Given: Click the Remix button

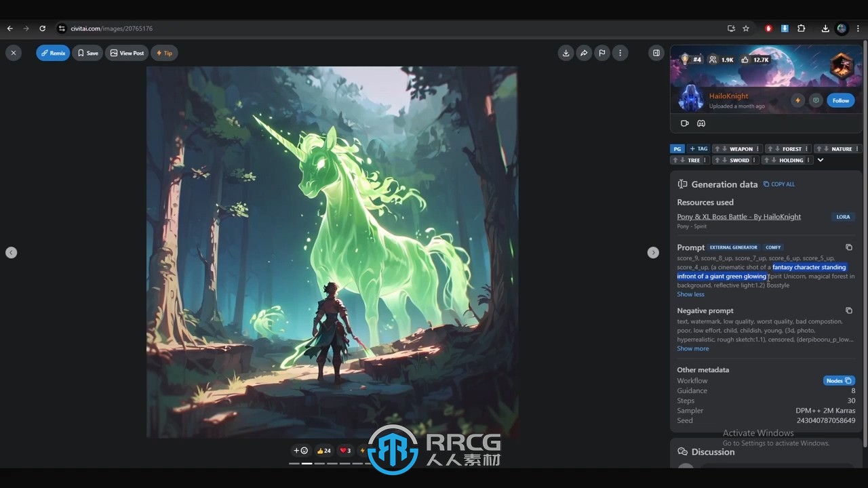Looking at the screenshot, I should (x=53, y=53).
